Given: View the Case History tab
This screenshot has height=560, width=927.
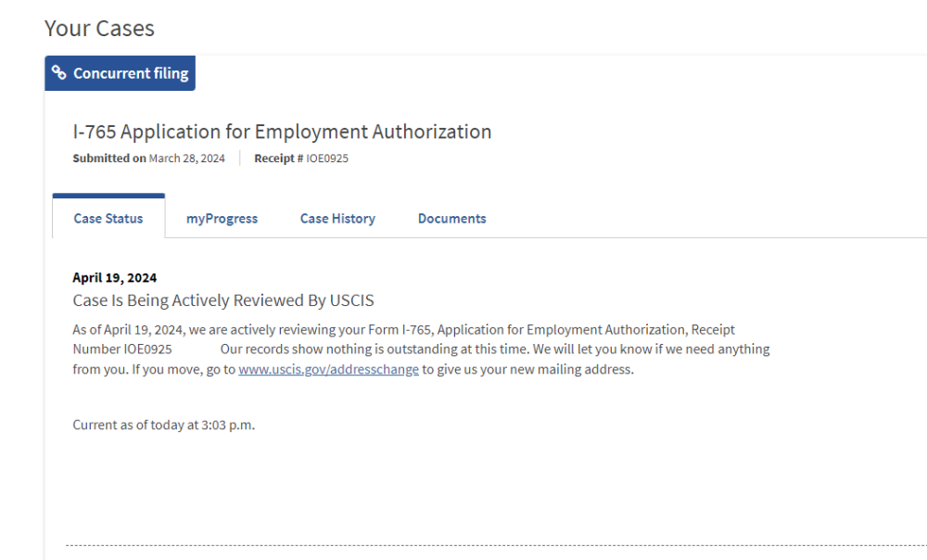Looking at the screenshot, I should click(337, 218).
